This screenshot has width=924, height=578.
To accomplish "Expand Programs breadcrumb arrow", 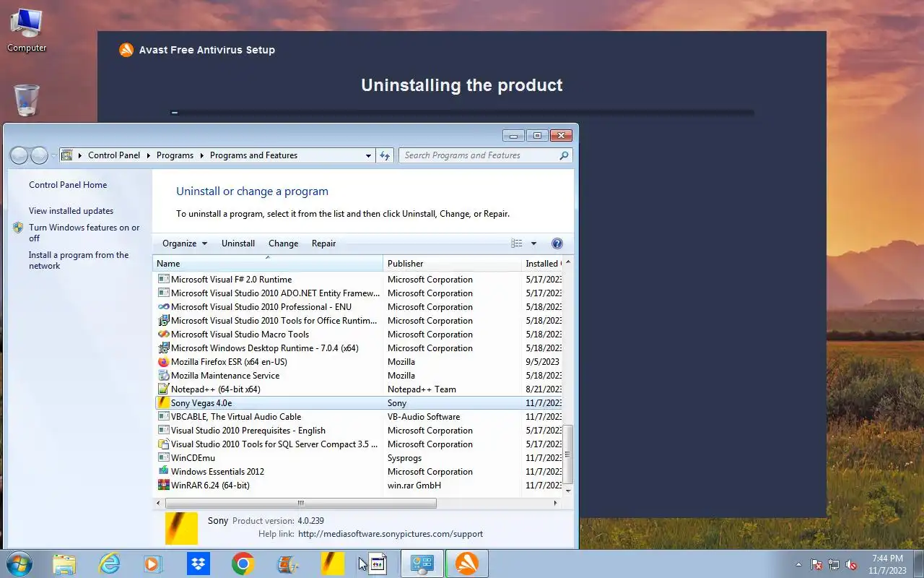I will pos(202,155).
